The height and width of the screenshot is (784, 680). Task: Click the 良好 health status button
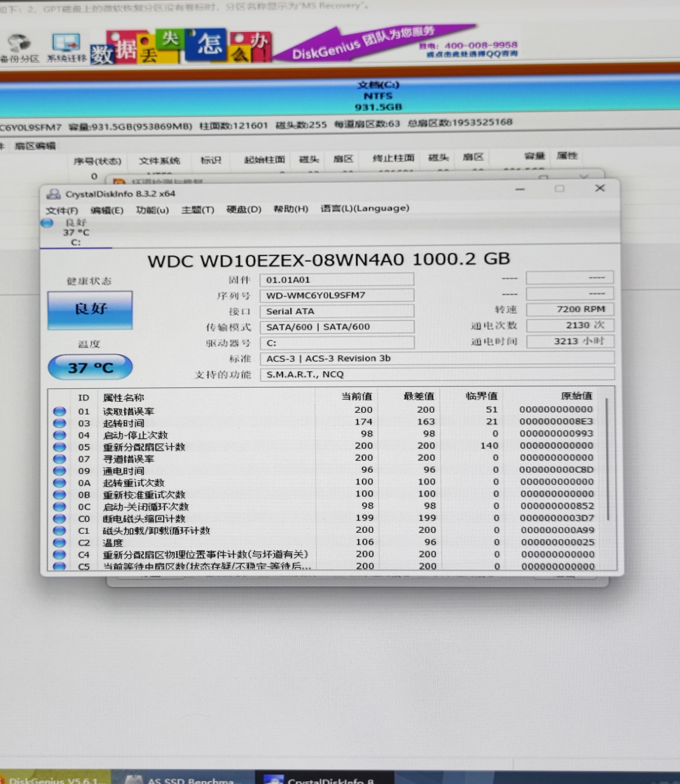(90, 310)
